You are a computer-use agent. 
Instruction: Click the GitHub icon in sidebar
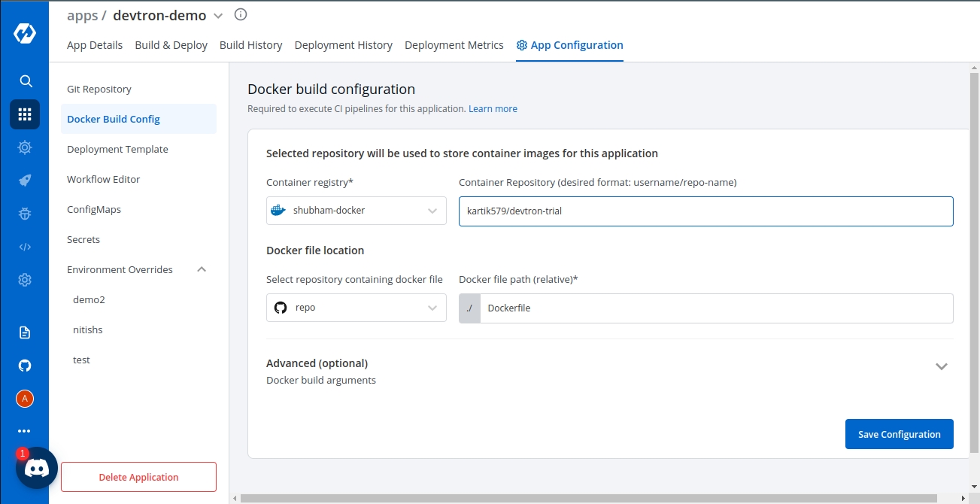point(25,366)
